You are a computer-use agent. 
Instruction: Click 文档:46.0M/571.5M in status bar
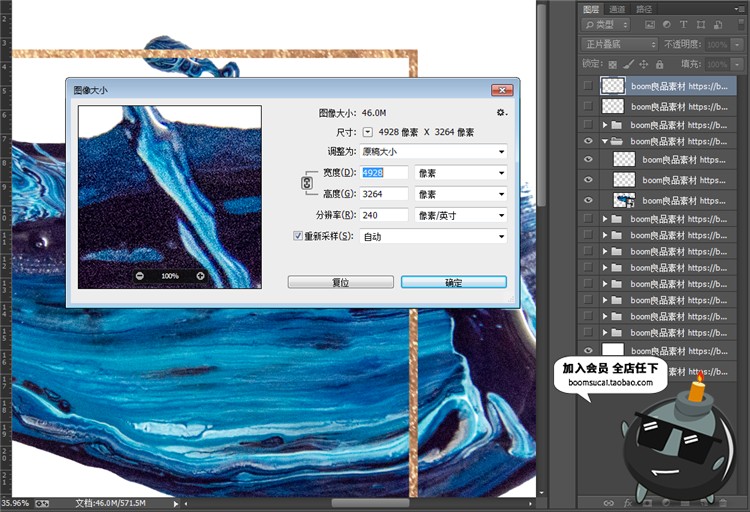110,503
